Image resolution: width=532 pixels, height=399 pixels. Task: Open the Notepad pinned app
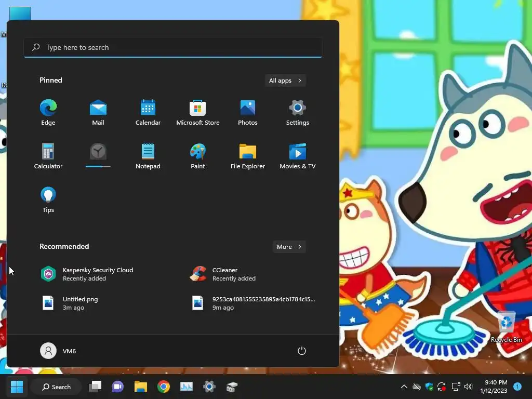(148, 156)
